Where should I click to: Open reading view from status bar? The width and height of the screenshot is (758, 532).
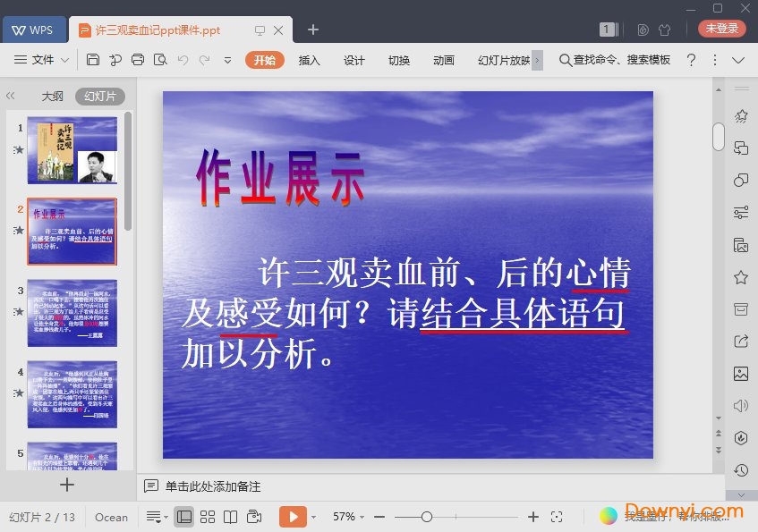231,517
